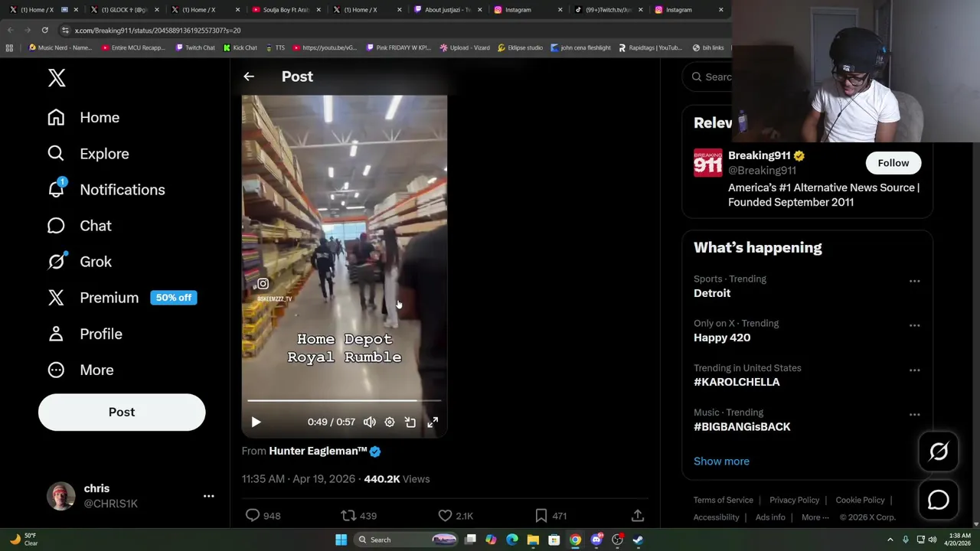Open Breaking911 profile avatar
Image resolution: width=980 pixels, height=551 pixels.
pos(708,163)
